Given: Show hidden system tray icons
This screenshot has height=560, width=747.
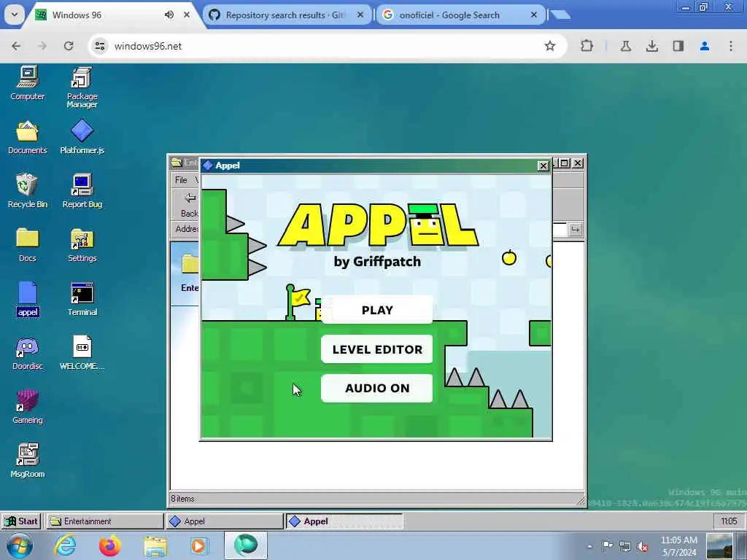Looking at the screenshot, I should 589,546.
